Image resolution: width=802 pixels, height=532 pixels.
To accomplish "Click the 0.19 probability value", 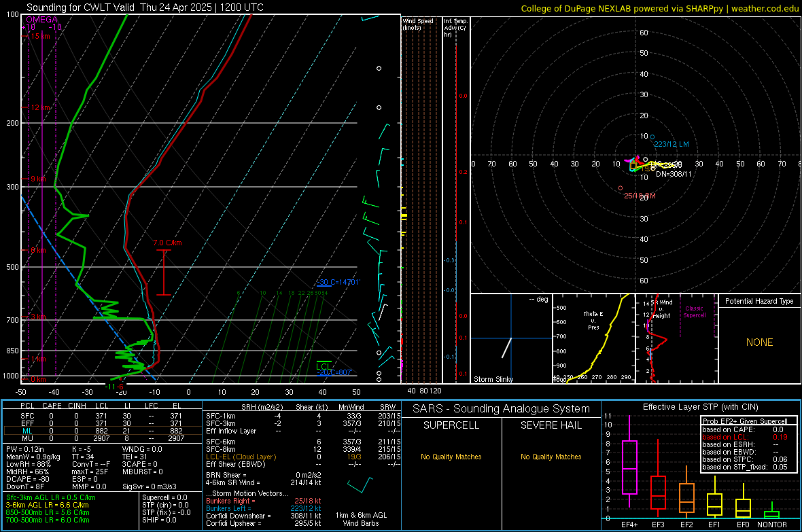I will (x=780, y=437).
